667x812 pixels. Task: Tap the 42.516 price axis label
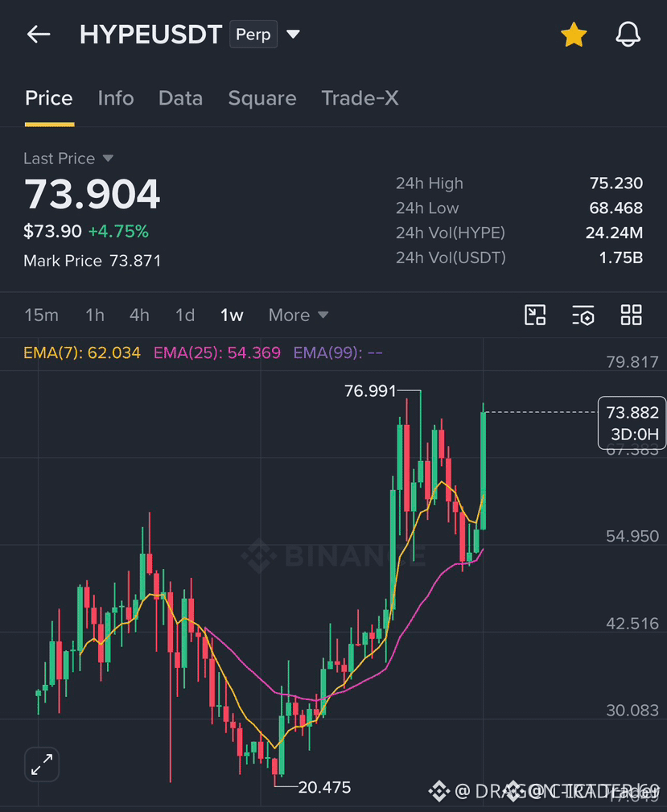point(632,623)
